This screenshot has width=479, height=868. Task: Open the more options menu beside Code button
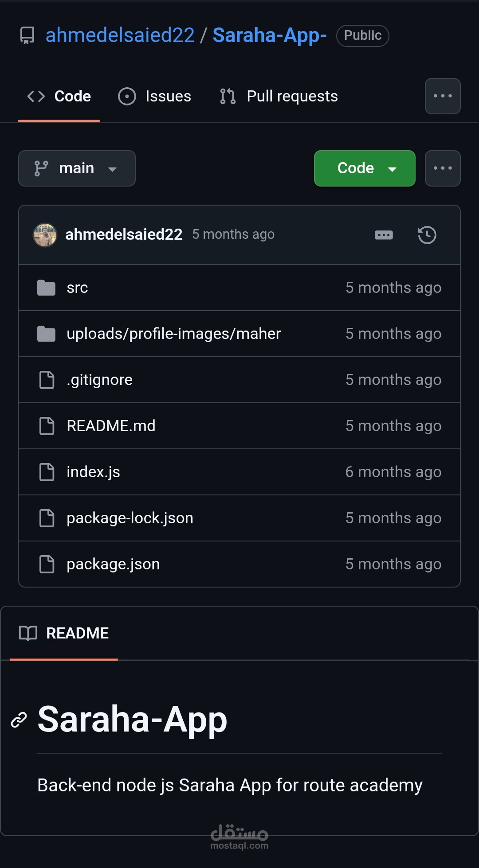pyautogui.click(x=443, y=168)
